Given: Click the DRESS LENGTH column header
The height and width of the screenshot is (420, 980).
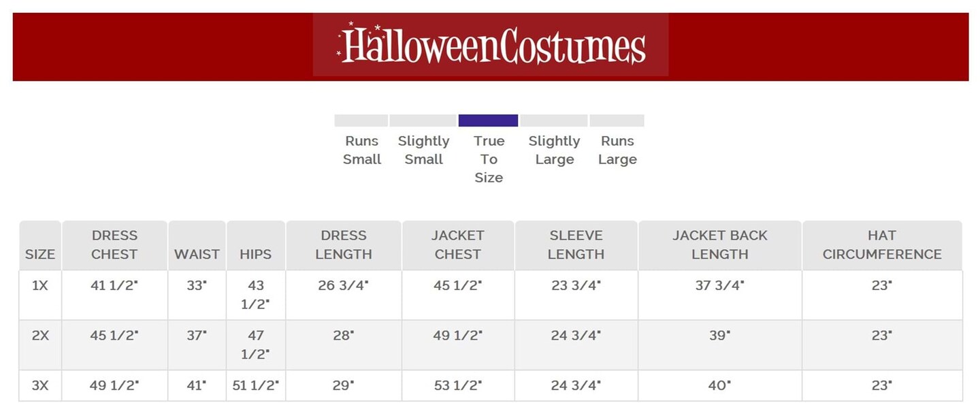Looking at the screenshot, I should (x=344, y=245).
